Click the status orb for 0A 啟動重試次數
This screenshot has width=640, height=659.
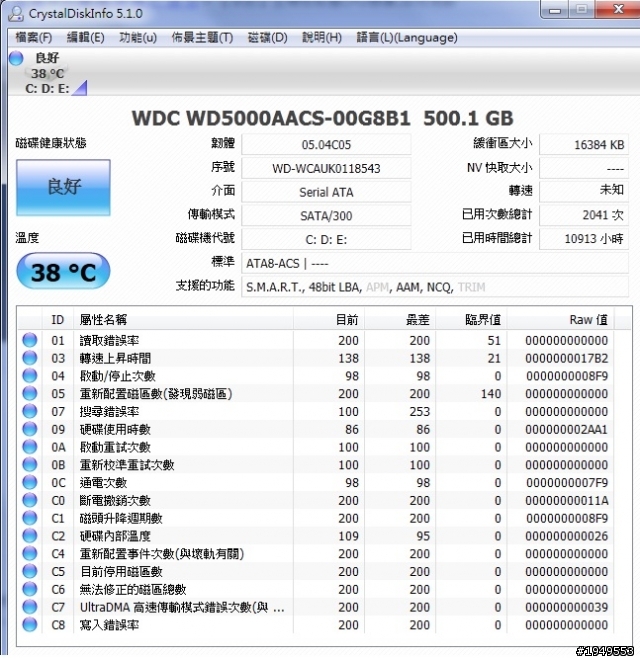pyautogui.click(x=30, y=447)
